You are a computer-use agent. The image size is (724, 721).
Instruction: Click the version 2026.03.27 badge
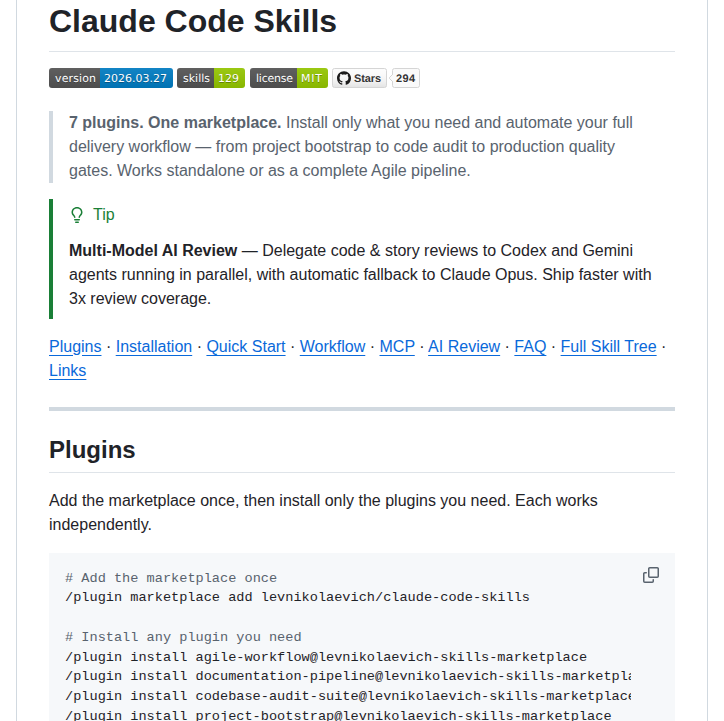(111, 78)
